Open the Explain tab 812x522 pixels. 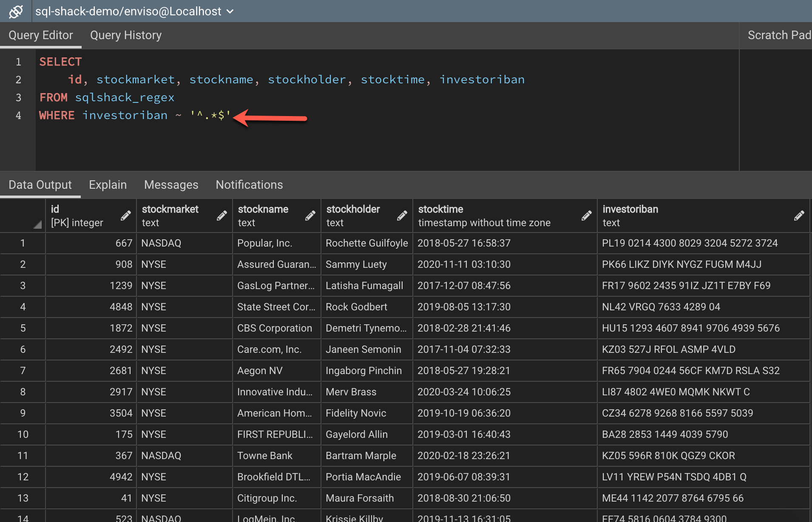(108, 184)
